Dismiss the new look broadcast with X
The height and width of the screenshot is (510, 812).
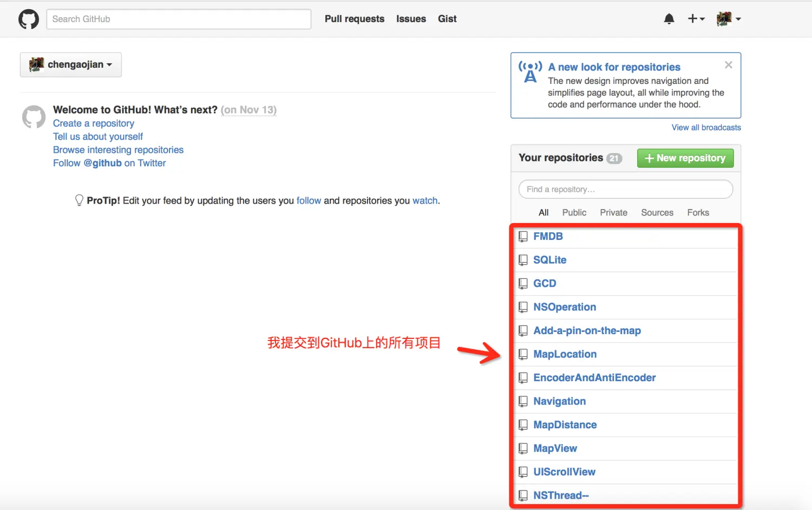point(729,65)
